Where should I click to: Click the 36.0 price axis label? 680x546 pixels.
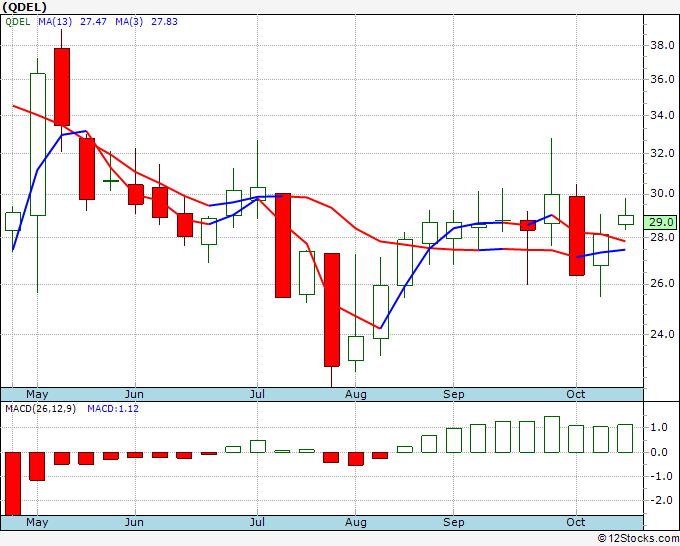click(x=662, y=79)
